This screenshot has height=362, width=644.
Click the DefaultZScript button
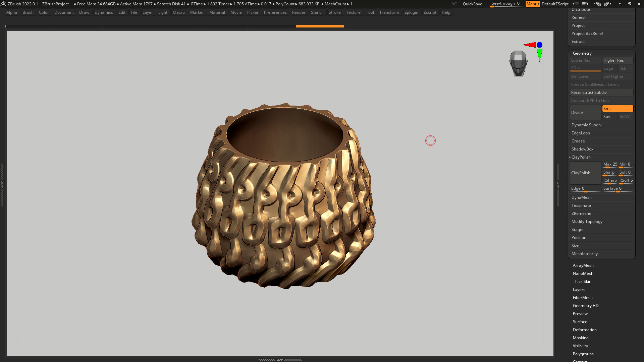tap(555, 4)
